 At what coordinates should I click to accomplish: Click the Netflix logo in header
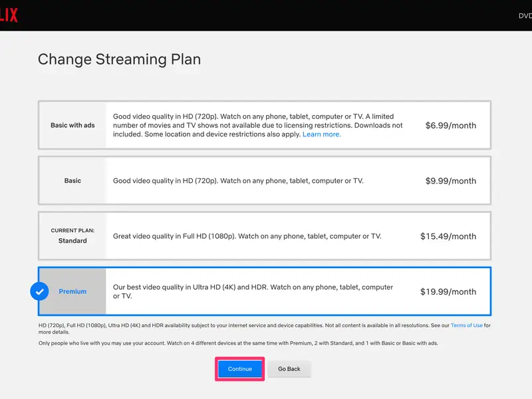[x=9, y=15]
